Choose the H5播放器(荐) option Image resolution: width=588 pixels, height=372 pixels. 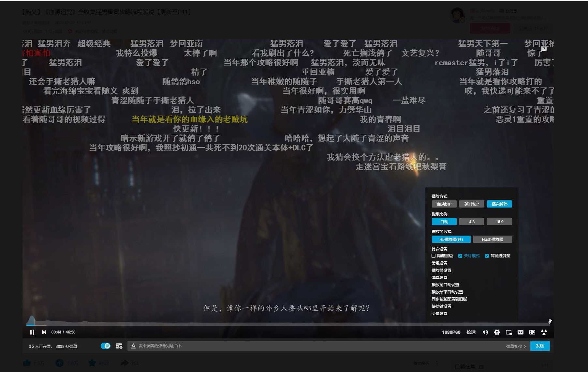(x=451, y=240)
